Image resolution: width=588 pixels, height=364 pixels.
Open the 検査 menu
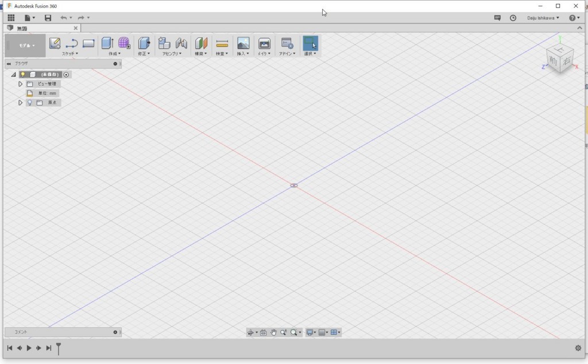222,53
